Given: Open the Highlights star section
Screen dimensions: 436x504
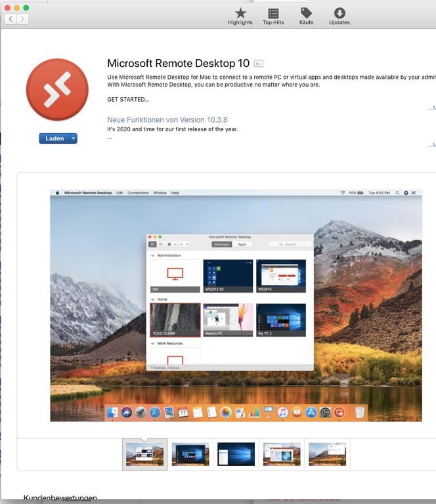Looking at the screenshot, I should (x=240, y=16).
